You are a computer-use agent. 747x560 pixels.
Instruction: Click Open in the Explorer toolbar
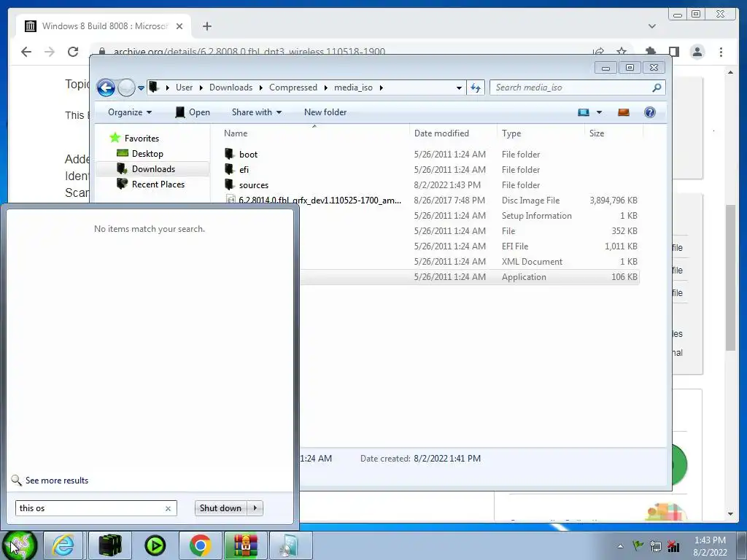pos(193,112)
